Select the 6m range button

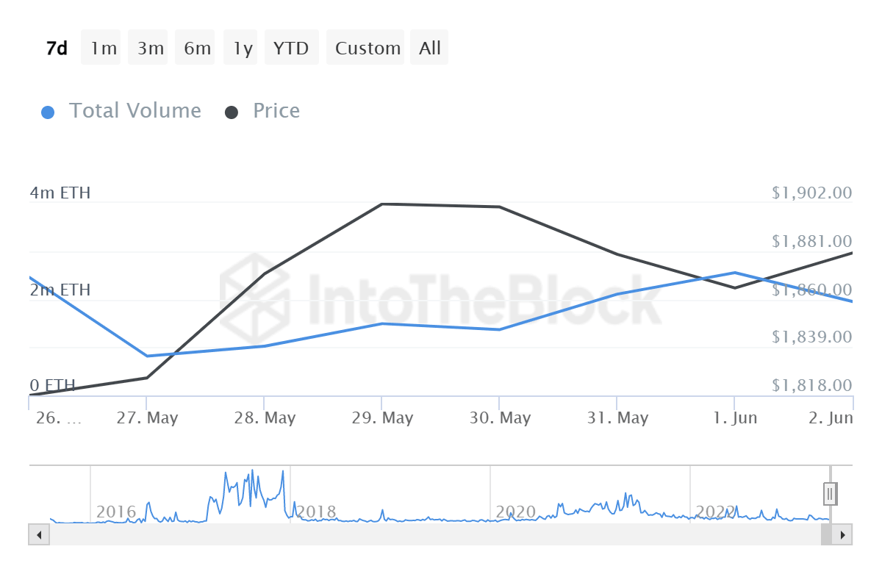[x=197, y=49]
